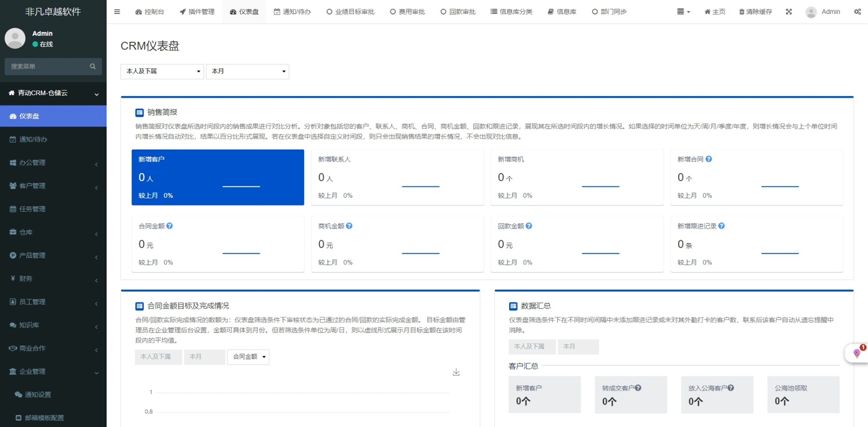
Task: Click help icon beside 新增合同
Action: (709, 159)
